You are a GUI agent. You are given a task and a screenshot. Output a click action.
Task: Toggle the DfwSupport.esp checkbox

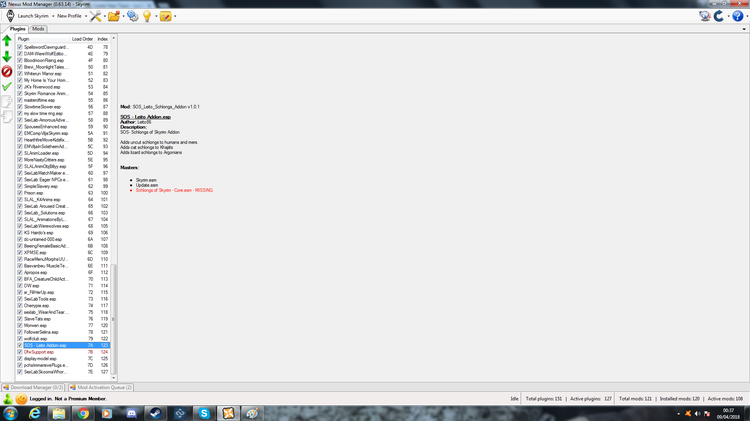pos(20,352)
